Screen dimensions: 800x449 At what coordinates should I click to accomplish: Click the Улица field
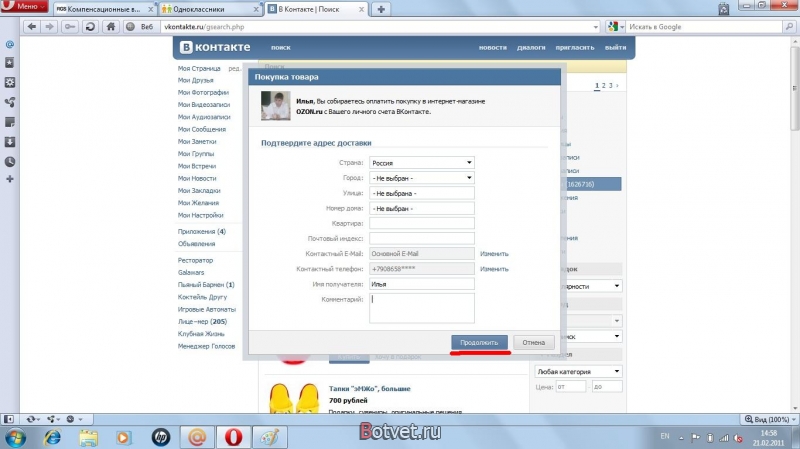421,193
